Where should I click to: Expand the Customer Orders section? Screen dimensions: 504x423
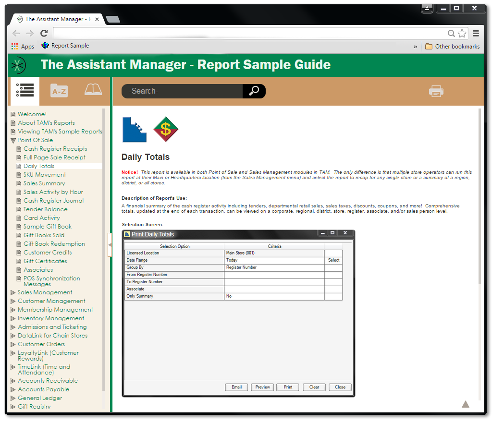point(13,345)
